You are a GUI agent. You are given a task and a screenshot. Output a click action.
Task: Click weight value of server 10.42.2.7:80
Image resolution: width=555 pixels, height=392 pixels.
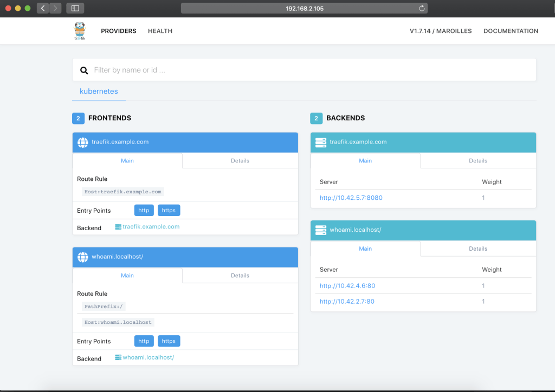click(x=483, y=302)
